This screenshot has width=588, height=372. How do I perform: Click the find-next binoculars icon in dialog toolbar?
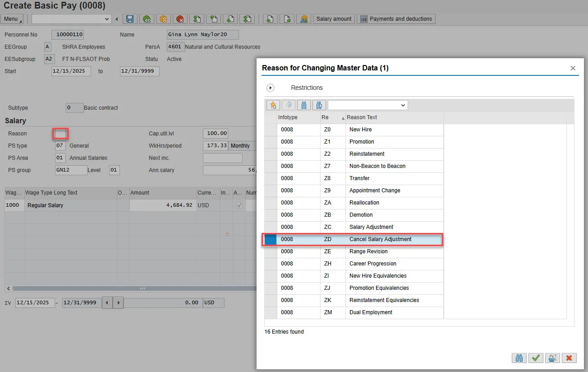coord(319,105)
